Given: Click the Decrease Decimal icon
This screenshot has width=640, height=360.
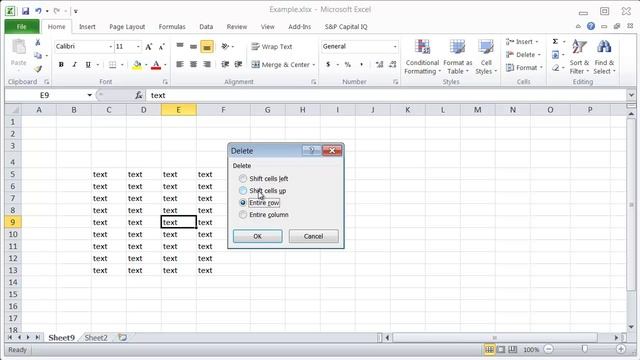Looking at the screenshot, I should click(x=393, y=64).
